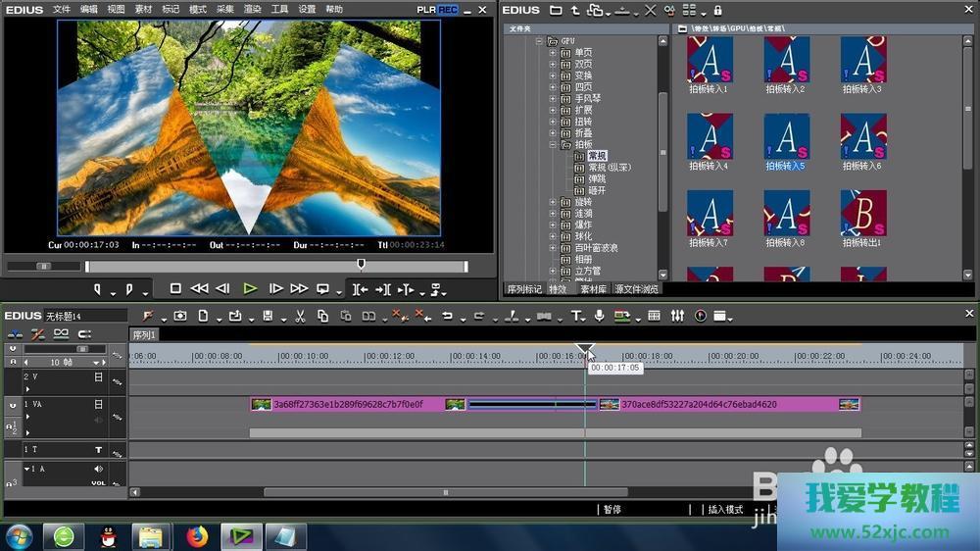Open the audio mixer sliders icon
Screen dimensions: 980x551
pyautogui.click(x=677, y=316)
